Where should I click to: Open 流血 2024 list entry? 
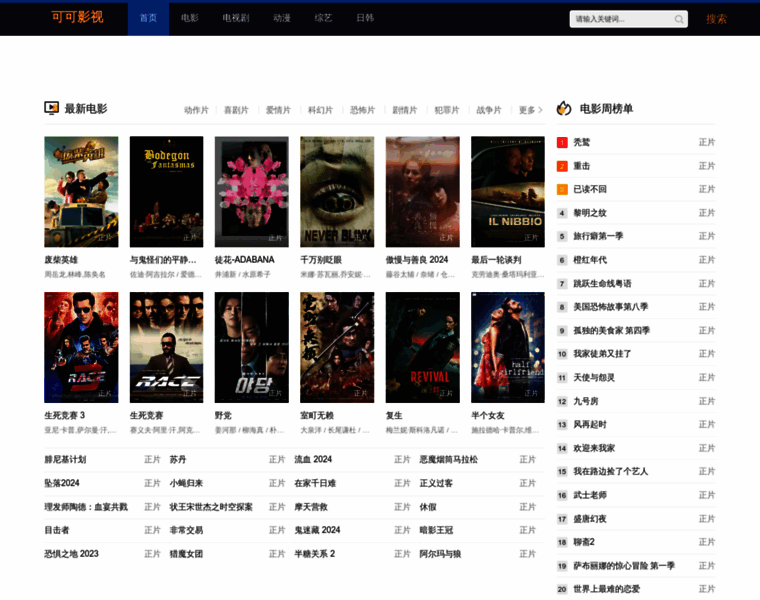coord(313,459)
